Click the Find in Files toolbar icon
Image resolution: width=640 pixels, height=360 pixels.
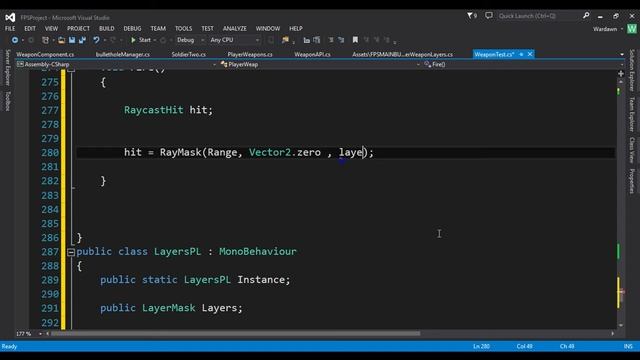285,40
